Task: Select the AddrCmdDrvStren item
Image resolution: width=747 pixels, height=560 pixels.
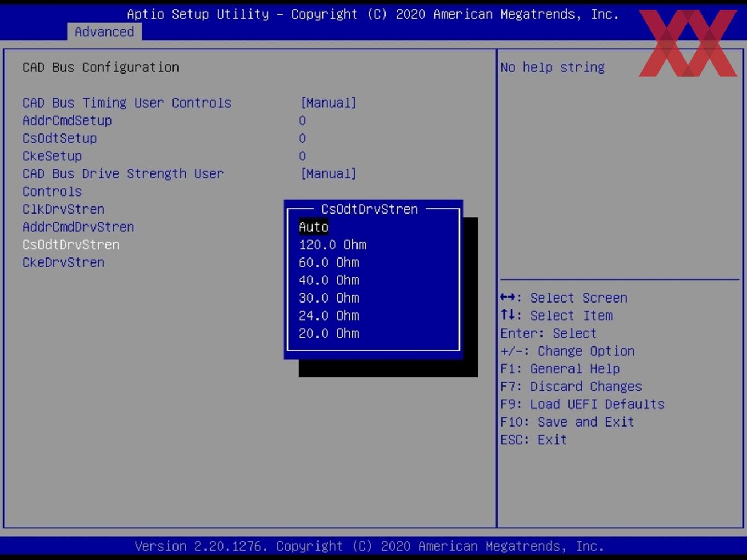Action: point(78,227)
